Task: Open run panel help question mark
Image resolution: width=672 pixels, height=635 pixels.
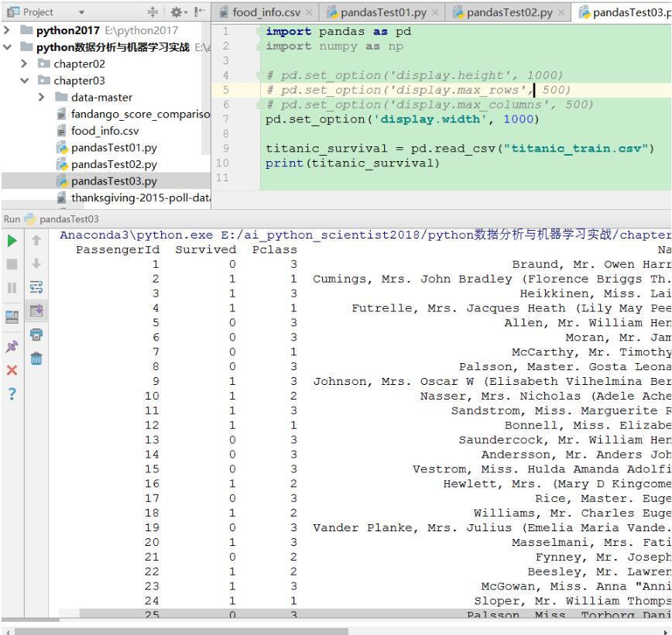Action: click(12, 393)
